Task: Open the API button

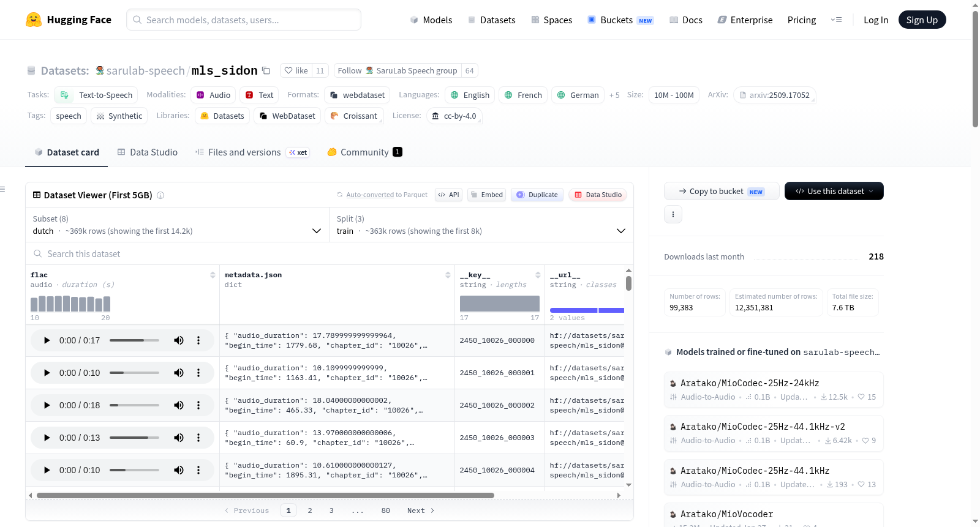Action: [448, 195]
